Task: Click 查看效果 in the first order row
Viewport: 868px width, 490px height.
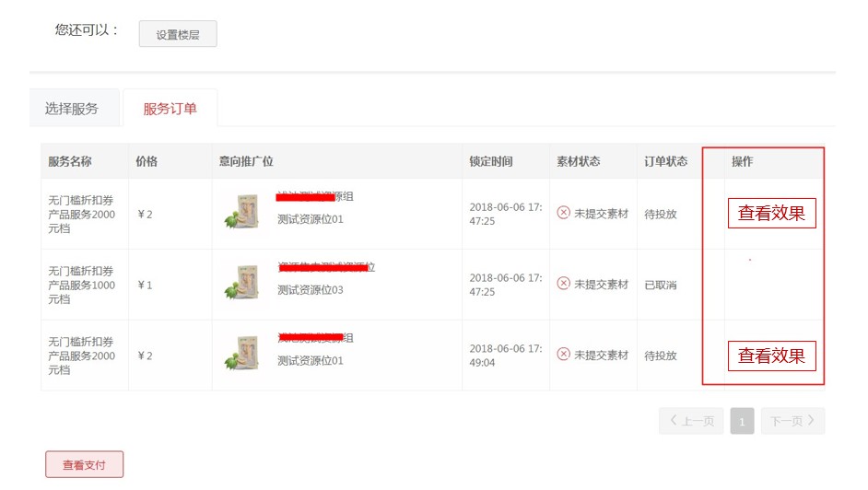Action: [x=771, y=214]
